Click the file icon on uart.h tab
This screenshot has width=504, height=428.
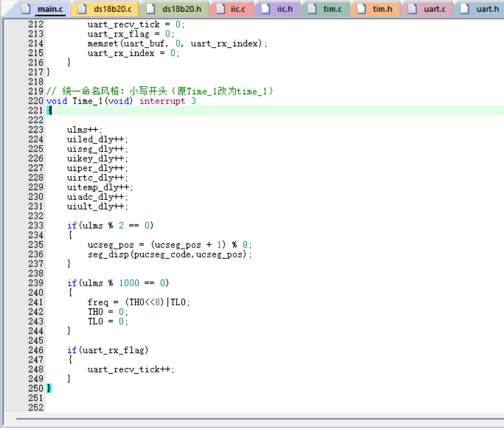[465, 9]
